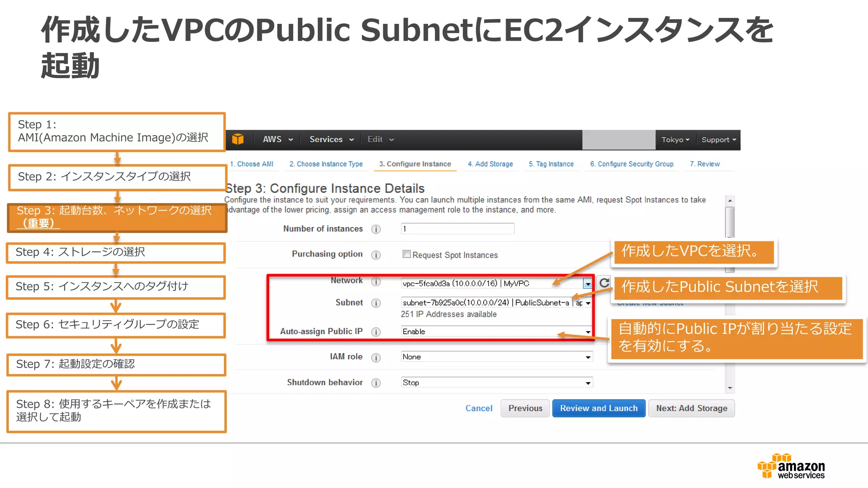Click Next: Add Storage button
This screenshot has height=488, width=868.
click(692, 408)
